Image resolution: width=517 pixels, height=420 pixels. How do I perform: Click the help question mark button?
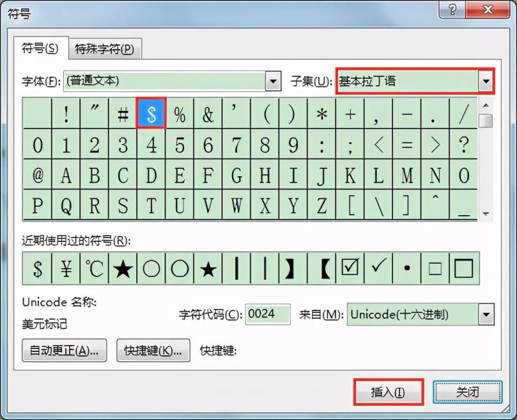(x=452, y=10)
